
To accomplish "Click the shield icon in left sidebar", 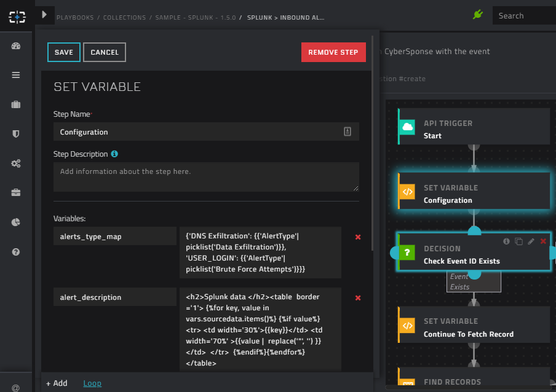I will (16, 134).
